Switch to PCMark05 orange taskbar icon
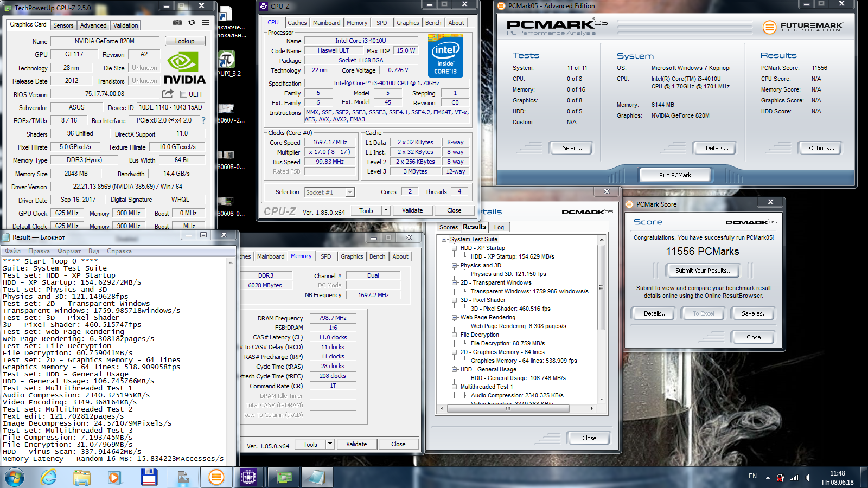 216,478
